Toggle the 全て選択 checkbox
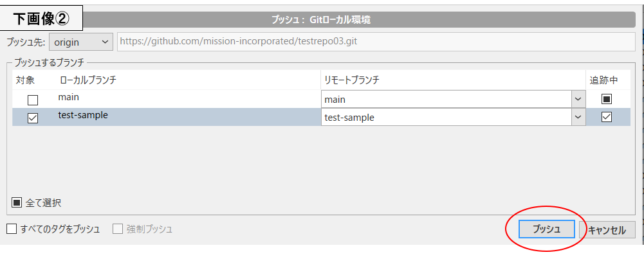 (x=17, y=203)
